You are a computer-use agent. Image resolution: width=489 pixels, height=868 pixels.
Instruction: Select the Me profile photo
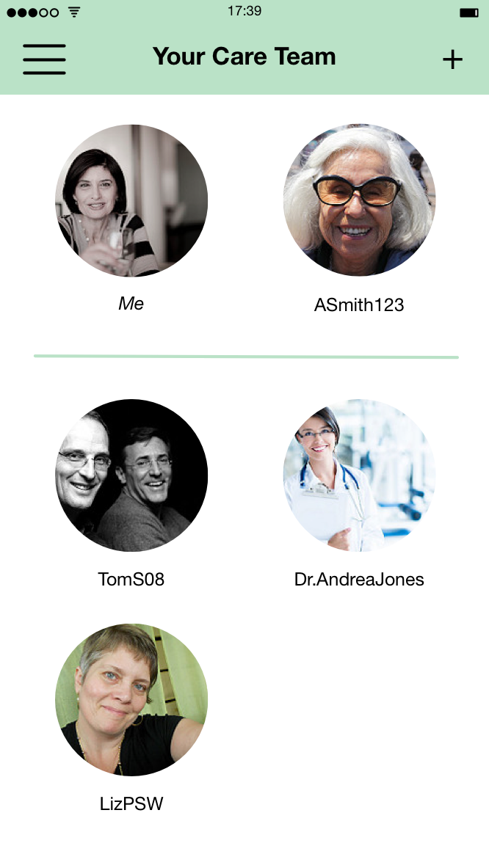click(x=131, y=200)
